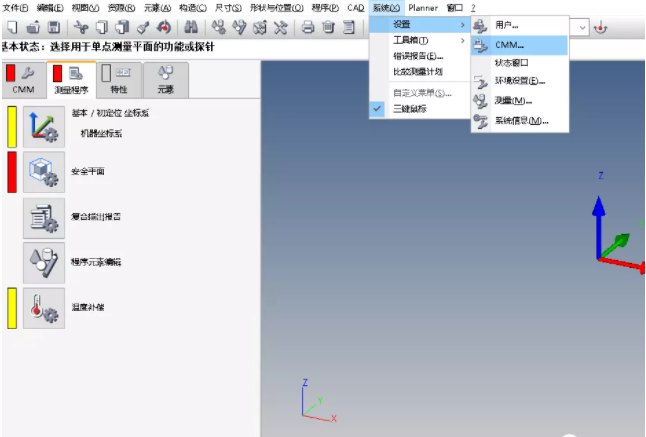Switch to the 元素 tab

(x=164, y=79)
